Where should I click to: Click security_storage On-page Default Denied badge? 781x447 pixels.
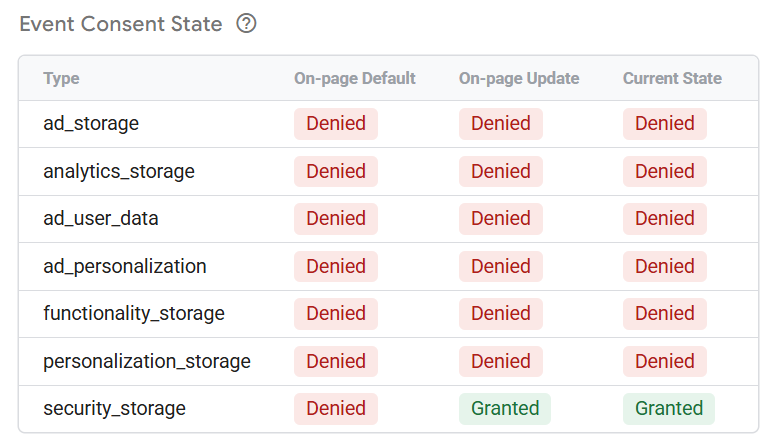[336, 409]
